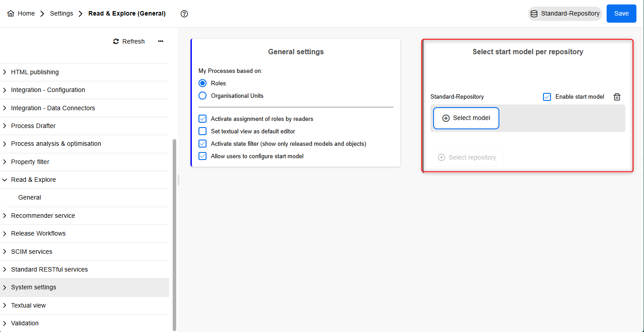Delete Standard-Repository entry with trash icon
This screenshot has width=644, height=332.
click(x=617, y=97)
